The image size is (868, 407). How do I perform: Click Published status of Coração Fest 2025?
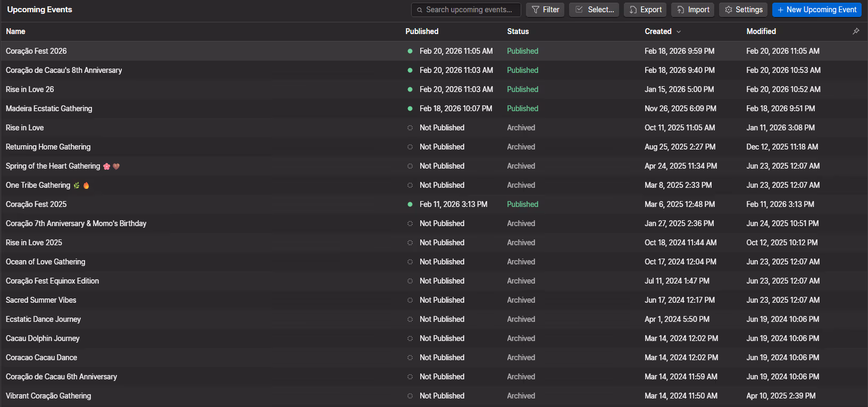(522, 204)
